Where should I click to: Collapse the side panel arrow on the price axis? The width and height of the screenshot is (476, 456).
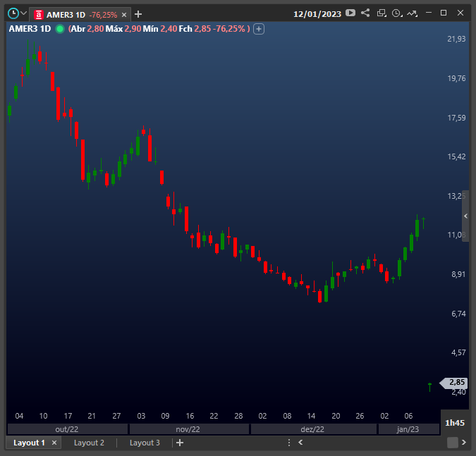click(465, 216)
